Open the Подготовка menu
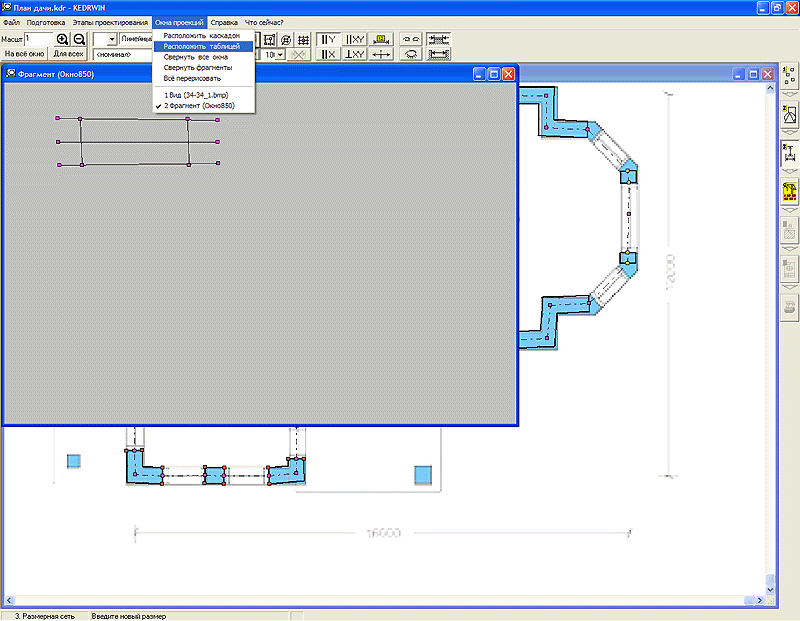Viewport: 800px width, 621px height. point(46,22)
